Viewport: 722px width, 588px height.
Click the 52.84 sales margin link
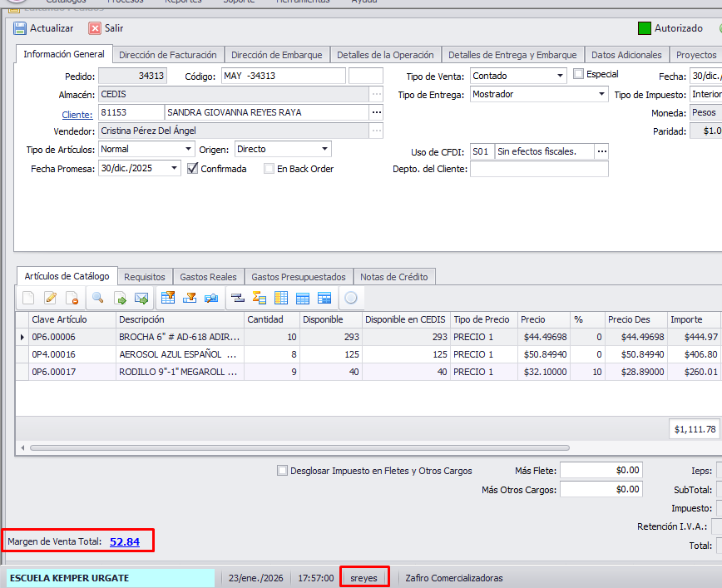(x=125, y=541)
